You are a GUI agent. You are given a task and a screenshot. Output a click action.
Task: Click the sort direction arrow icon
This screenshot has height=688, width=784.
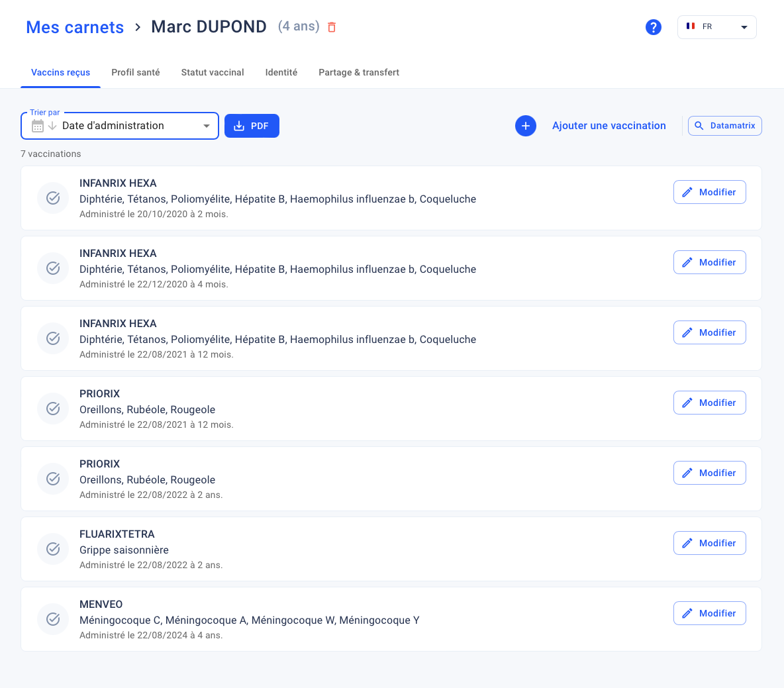52,126
